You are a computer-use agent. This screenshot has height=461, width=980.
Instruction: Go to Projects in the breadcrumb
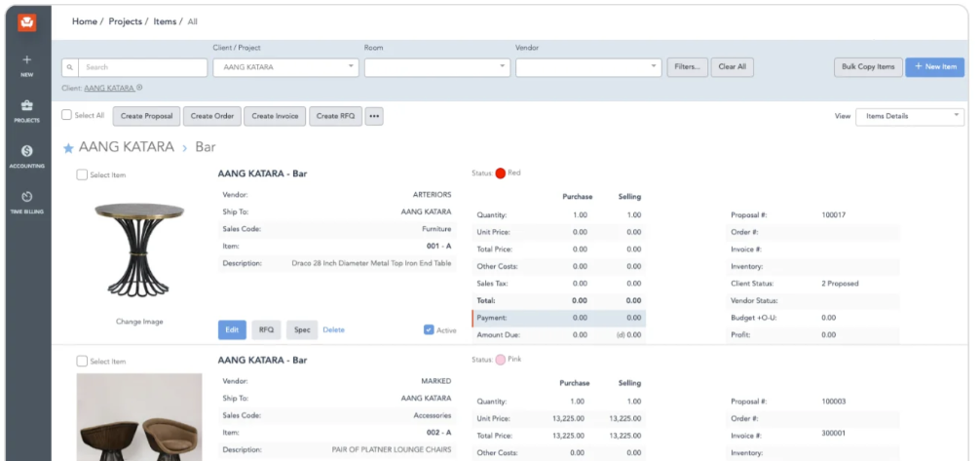[125, 20]
